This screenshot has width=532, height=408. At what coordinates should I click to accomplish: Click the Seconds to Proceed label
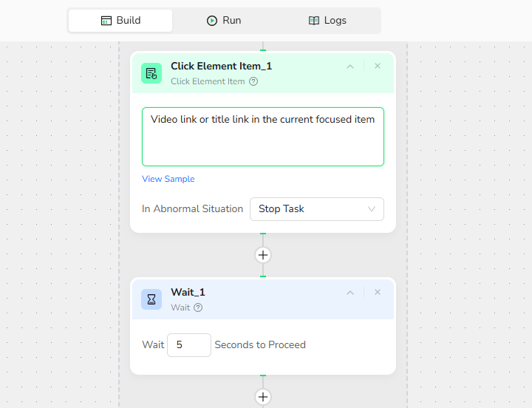tap(260, 345)
